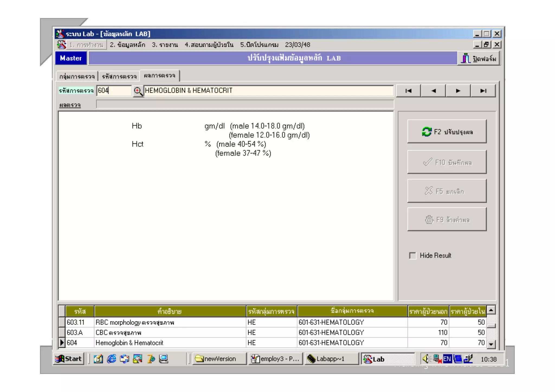Go to previous record arrow
The height and width of the screenshot is (392, 555).
(433, 91)
